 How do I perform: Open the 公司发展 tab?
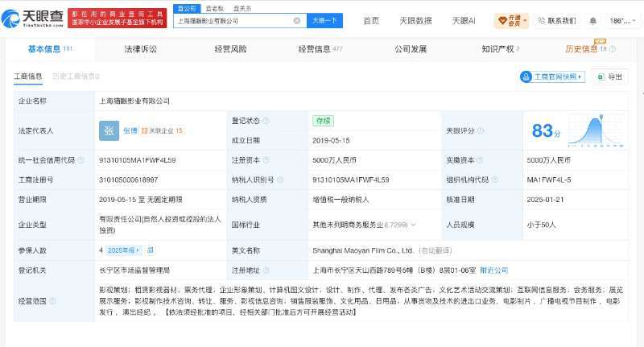[x=411, y=49]
